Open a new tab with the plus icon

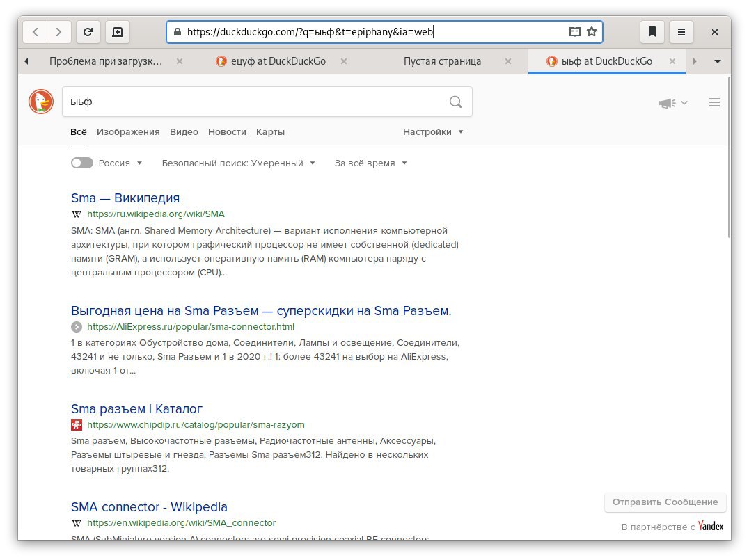118,32
